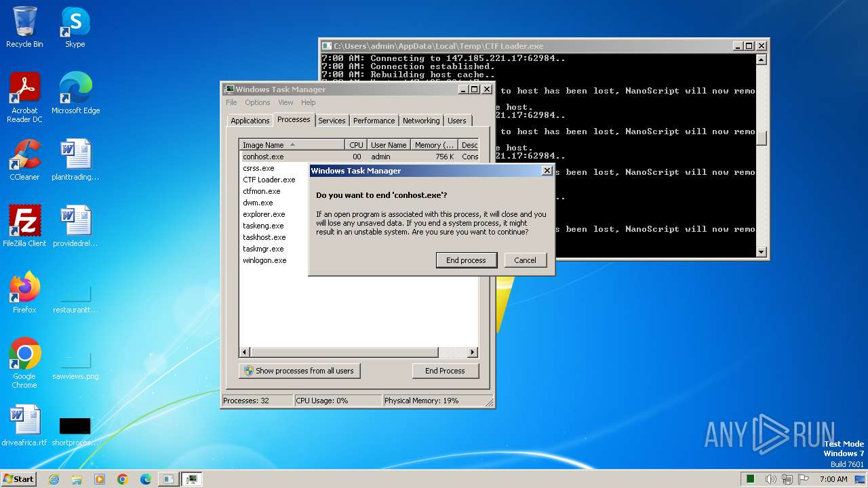The height and width of the screenshot is (488, 868).
Task: Open Microsoft Edge desktop shortcut
Action: point(75,94)
